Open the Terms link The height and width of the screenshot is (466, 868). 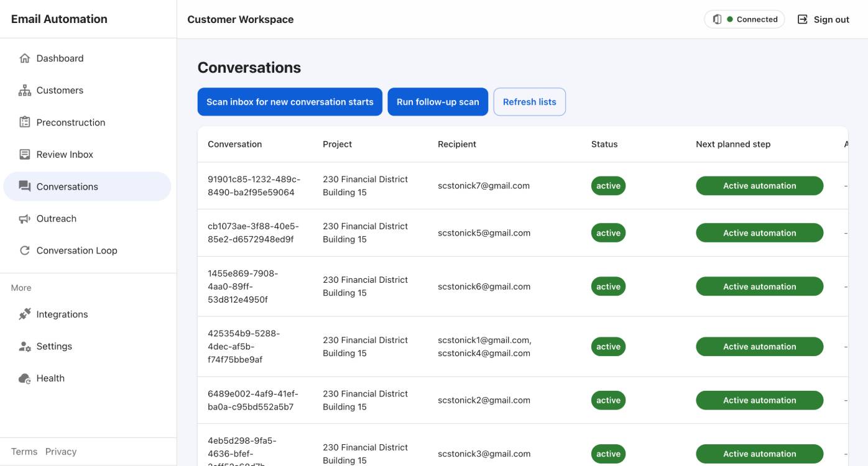[x=24, y=452]
